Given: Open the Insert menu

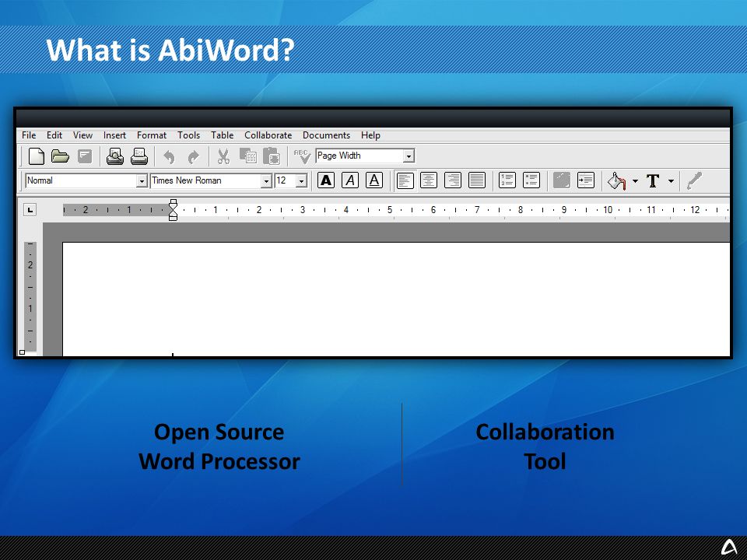Looking at the screenshot, I should click(115, 135).
